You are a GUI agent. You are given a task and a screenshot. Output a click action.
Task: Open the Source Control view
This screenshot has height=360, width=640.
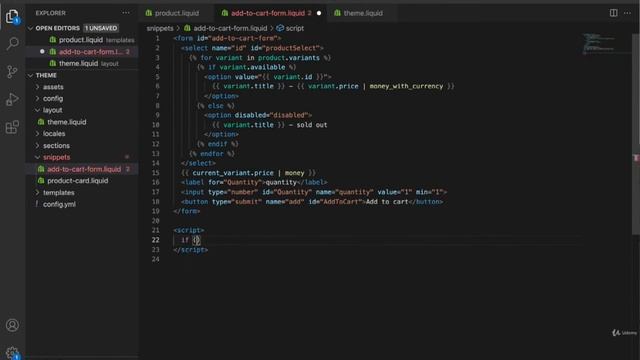pos(12,72)
